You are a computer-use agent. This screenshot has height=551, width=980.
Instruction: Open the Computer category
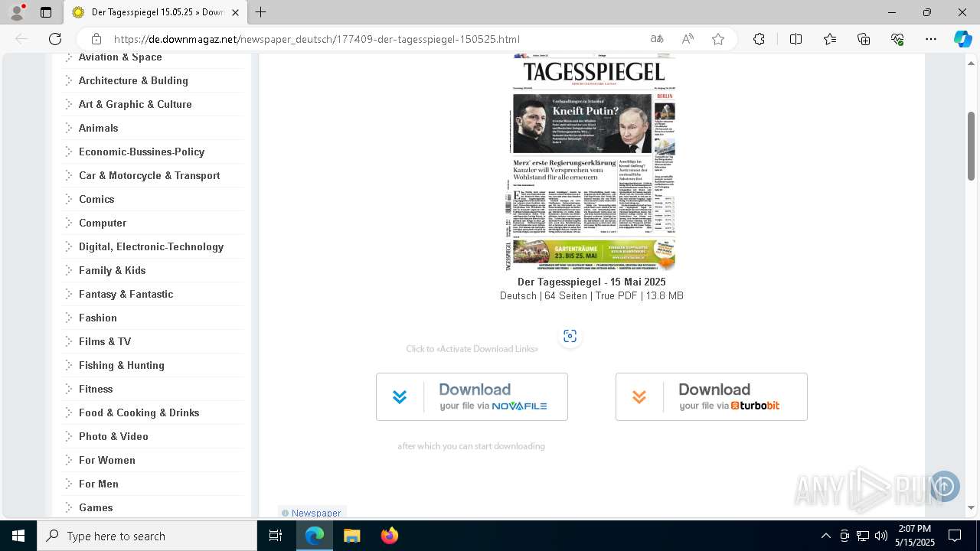pos(103,223)
